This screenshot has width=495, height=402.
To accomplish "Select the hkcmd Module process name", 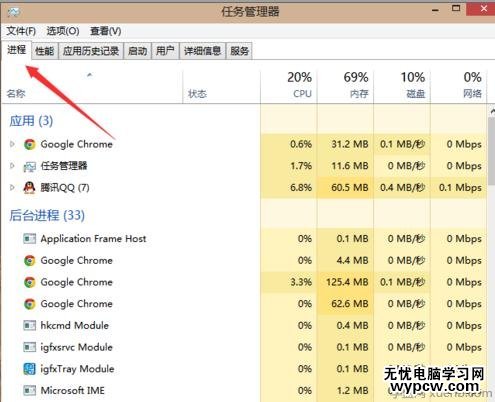I will (75, 325).
